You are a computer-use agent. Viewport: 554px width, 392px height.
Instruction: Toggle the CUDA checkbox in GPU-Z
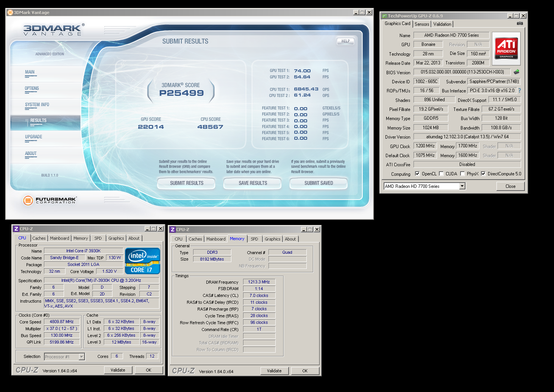[x=441, y=174]
